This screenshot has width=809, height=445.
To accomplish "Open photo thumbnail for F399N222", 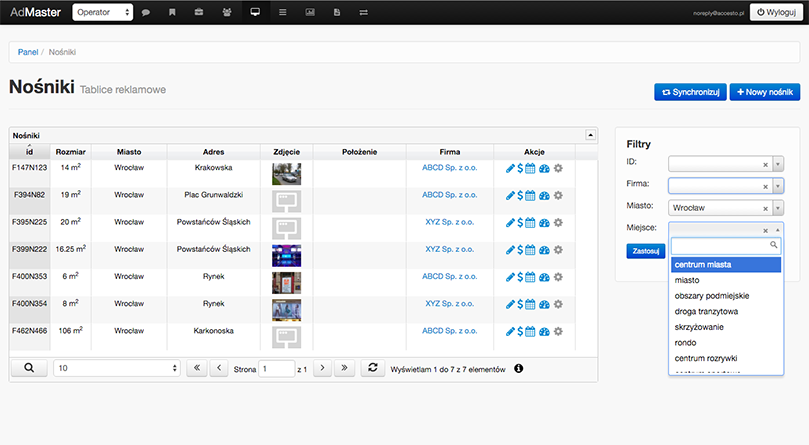I will (x=286, y=256).
